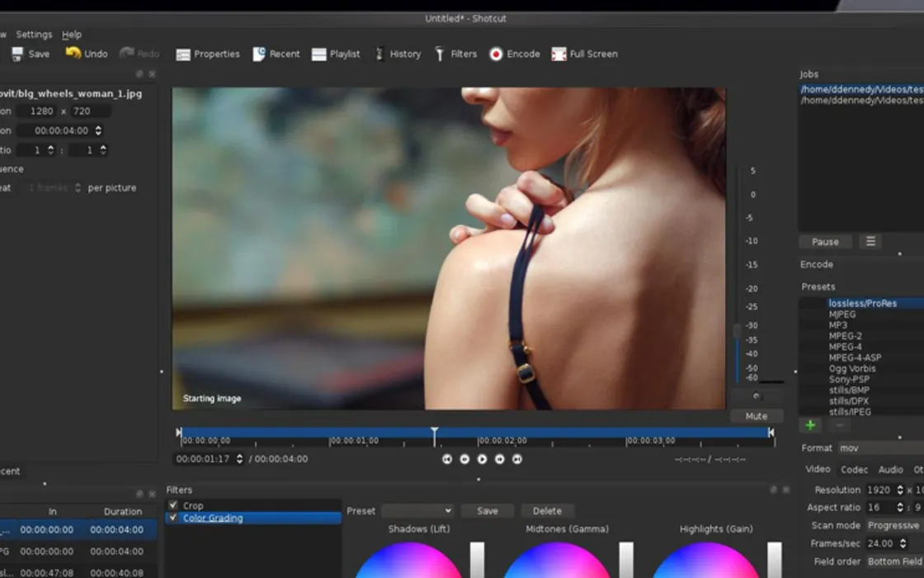Close the Properties dock panel
This screenshot has height=578, width=924.
pyautogui.click(x=152, y=74)
